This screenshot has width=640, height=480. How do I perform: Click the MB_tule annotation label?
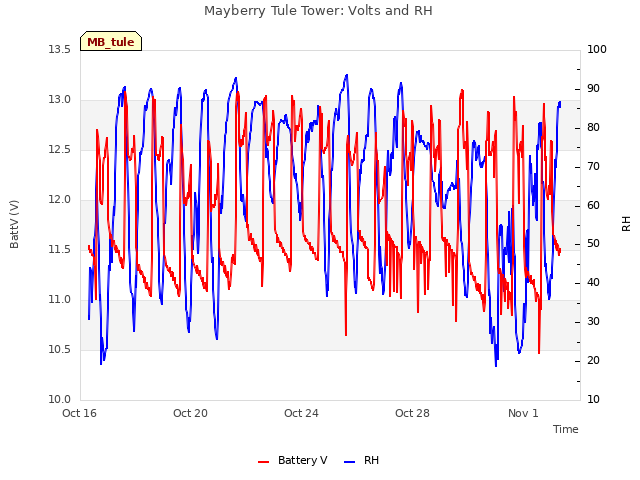[111, 41]
